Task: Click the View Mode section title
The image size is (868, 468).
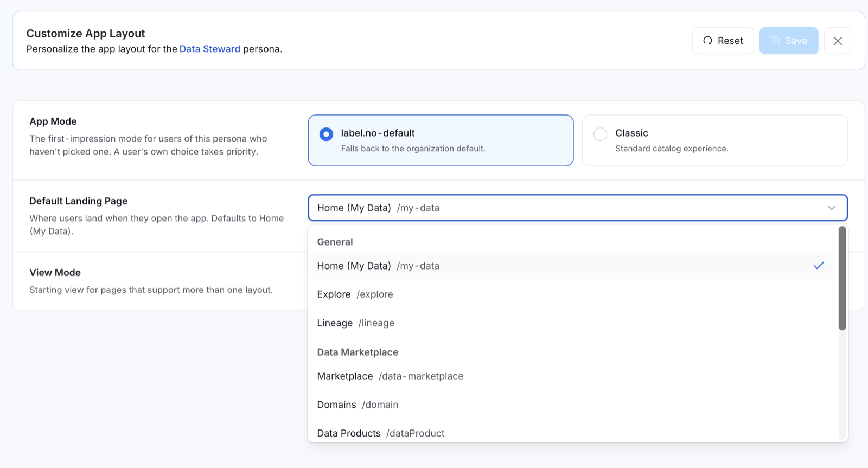Action: (x=55, y=273)
